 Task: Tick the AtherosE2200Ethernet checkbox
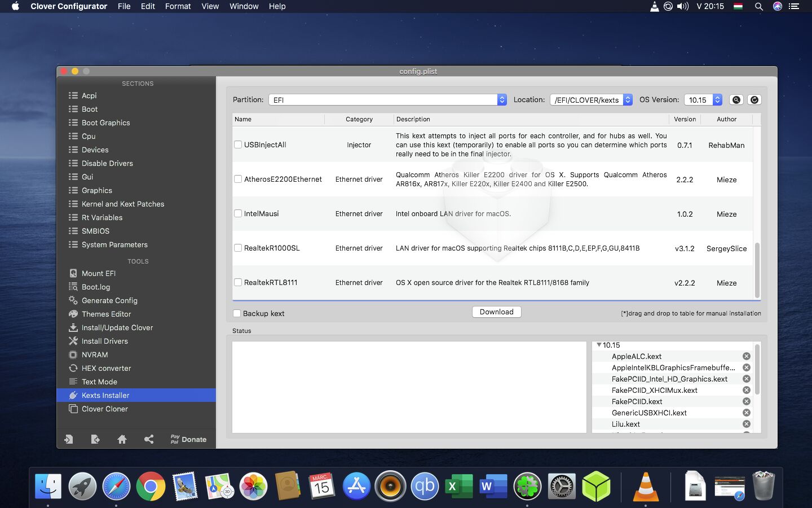[238, 179]
